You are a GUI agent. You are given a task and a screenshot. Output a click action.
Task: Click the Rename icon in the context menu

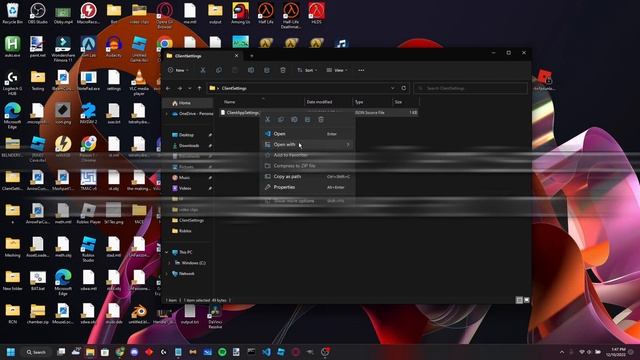tap(294, 120)
